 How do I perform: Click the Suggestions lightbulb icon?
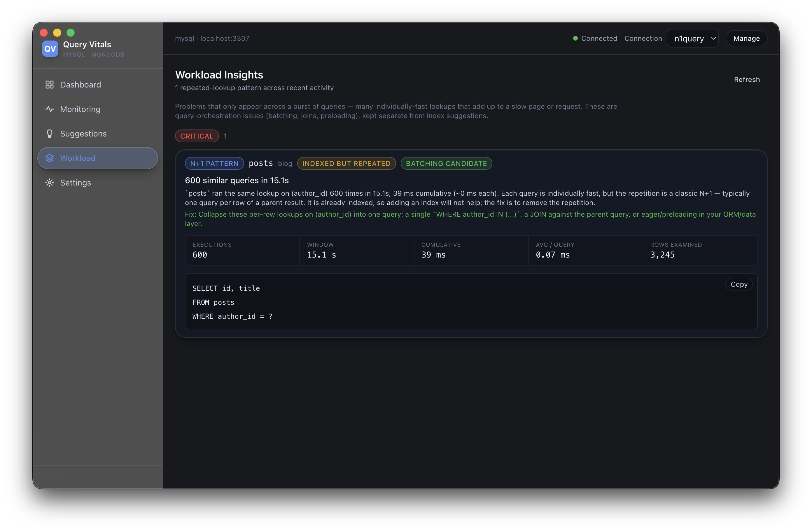(50, 134)
